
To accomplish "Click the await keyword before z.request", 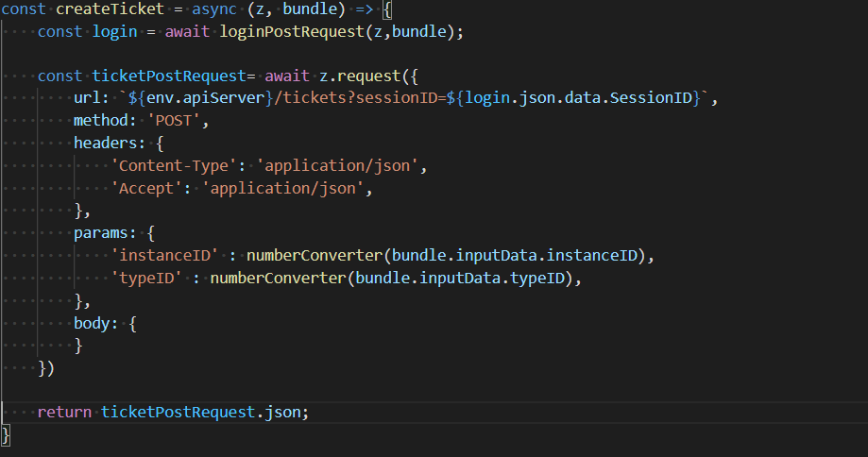I will pos(287,76).
